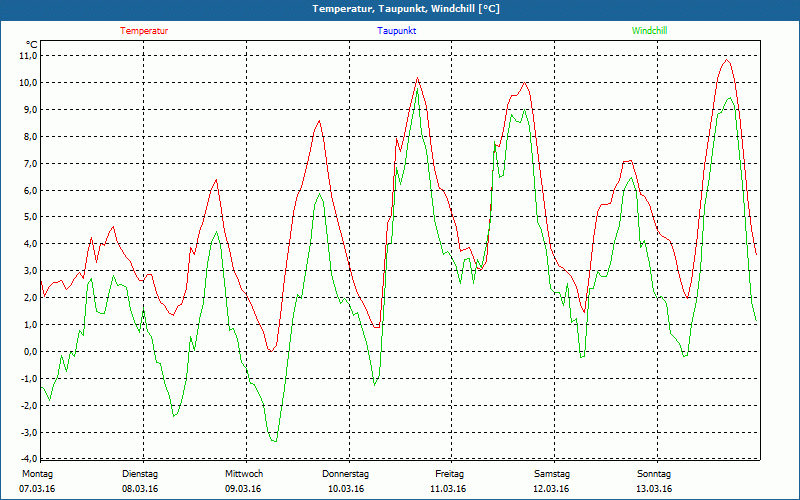
Task: Click the 10,0 y-axis value
Action: [29, 83]
